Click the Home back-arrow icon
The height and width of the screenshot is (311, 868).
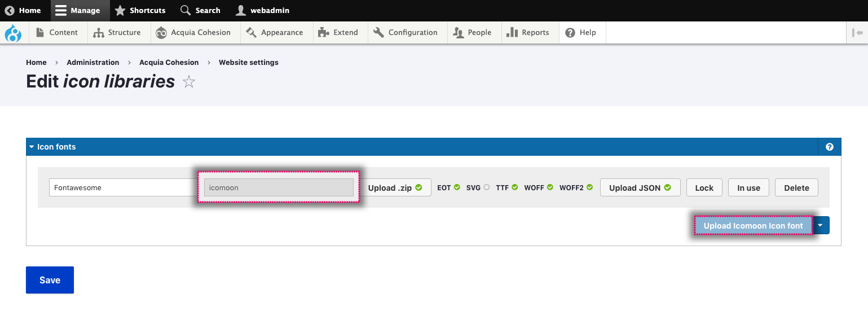10,10
